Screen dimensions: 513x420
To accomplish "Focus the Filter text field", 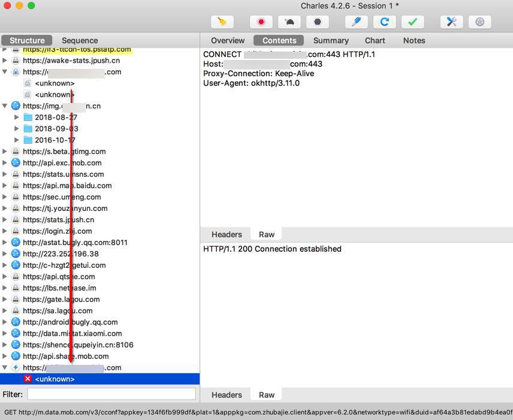I will tap(111, 394).
